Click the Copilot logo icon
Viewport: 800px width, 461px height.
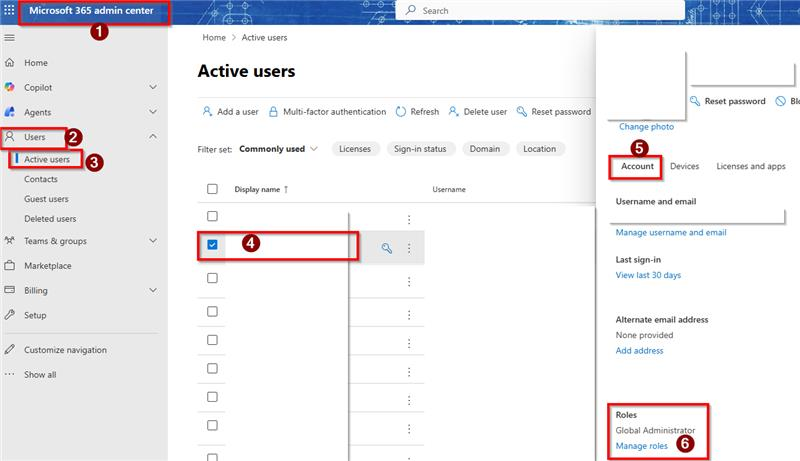pyautogui.click(x=9, y=87)
